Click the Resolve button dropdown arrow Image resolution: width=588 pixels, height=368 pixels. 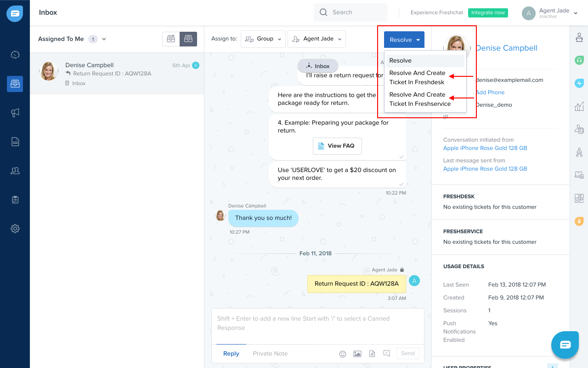click(x=418, y=40)
